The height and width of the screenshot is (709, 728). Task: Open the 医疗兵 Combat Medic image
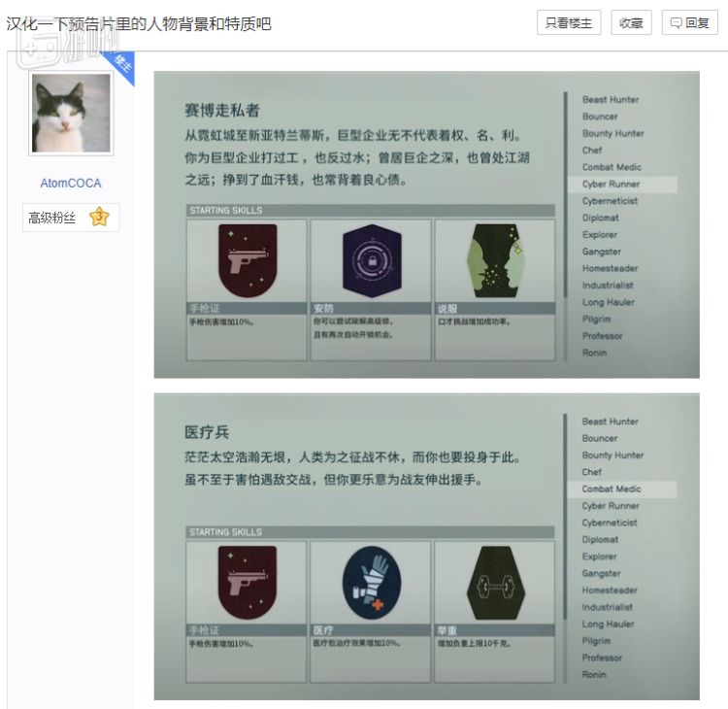pyautogui.click(x=427, y=547)
